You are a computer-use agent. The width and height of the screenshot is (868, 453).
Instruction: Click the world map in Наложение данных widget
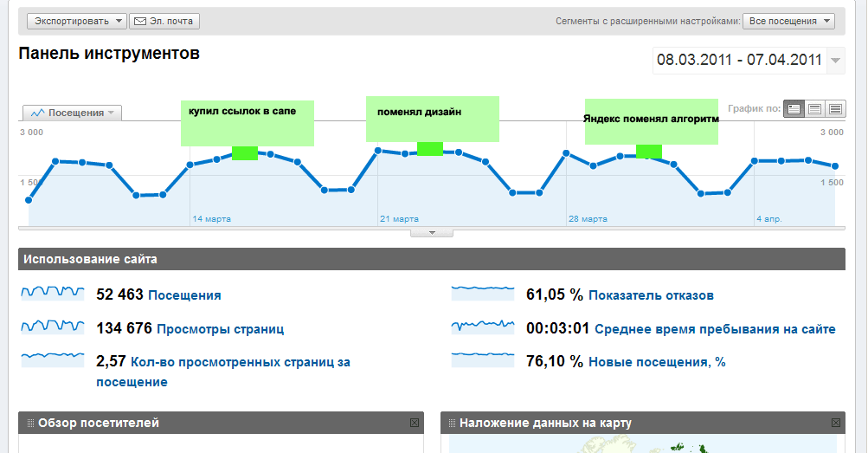coord(643,443)
